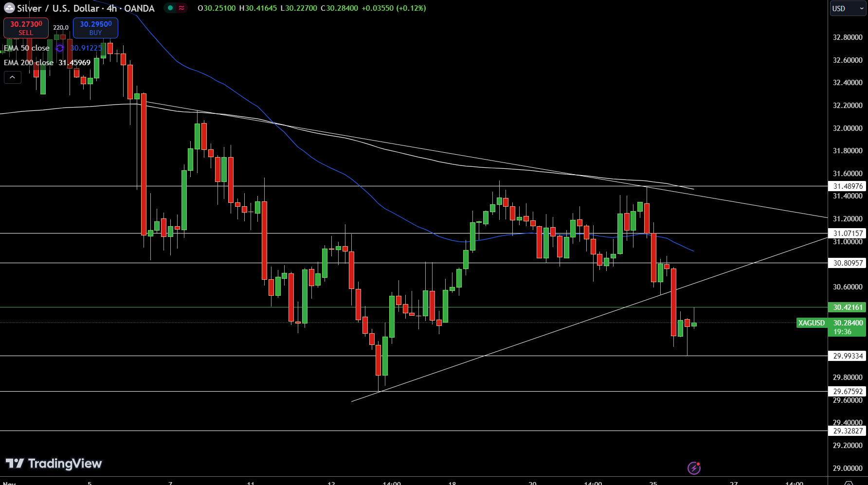Click the 29.67592 horizontal line price label
Screen dimensions: 868x485
coord(848,391)
